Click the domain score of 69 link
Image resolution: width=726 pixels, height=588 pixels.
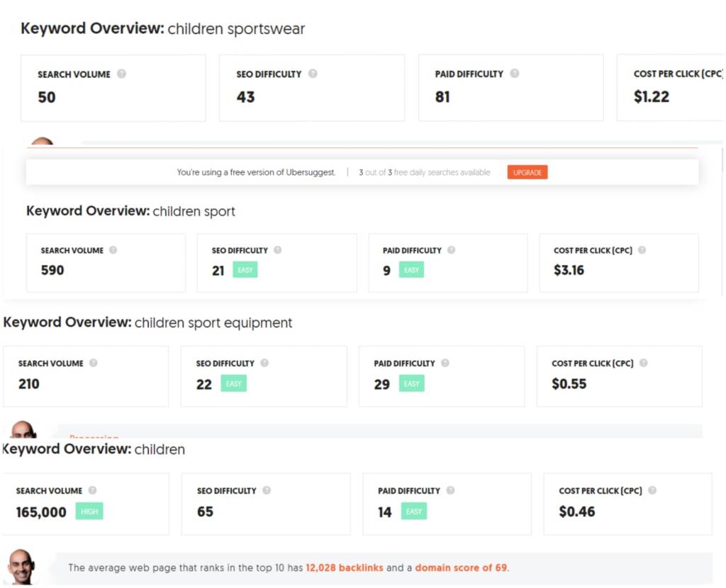click(461, 567)
